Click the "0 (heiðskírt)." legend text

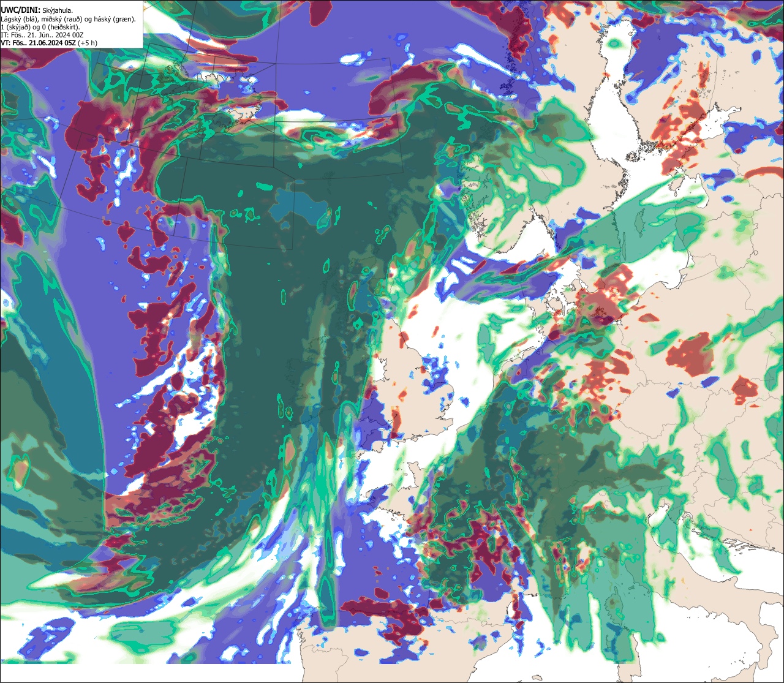(61, 28)
